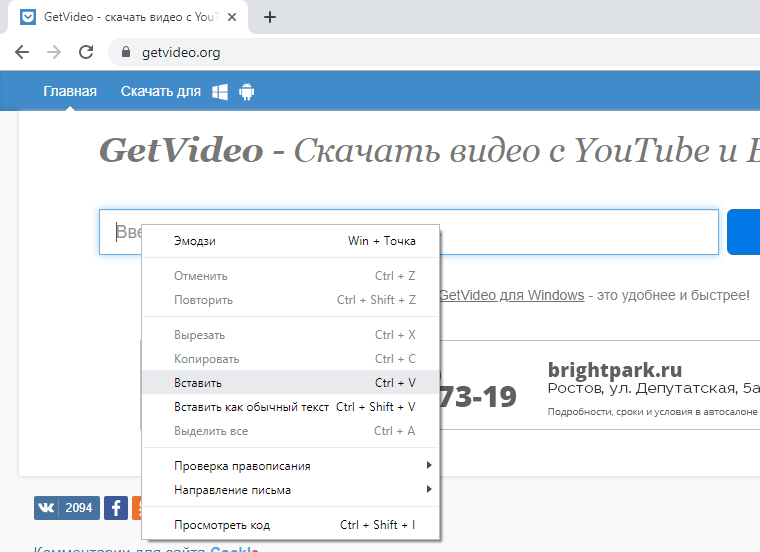The height and width of the screenshot is (552, 760).
Task: Choose Выделить все in the context menu
Action: [291, 431]
